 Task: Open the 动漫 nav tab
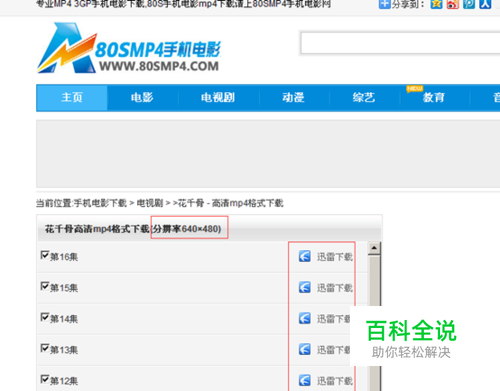[293, 97]
